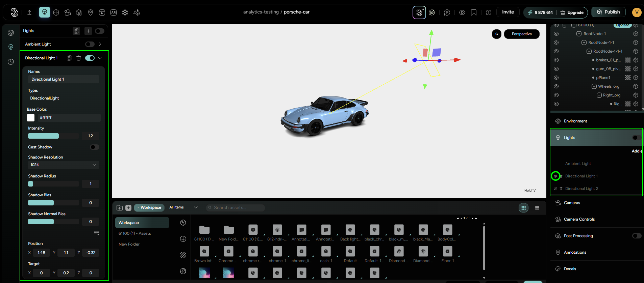Open the comments chat icon
The image size is (644, 283).
(x=447, y=12)
